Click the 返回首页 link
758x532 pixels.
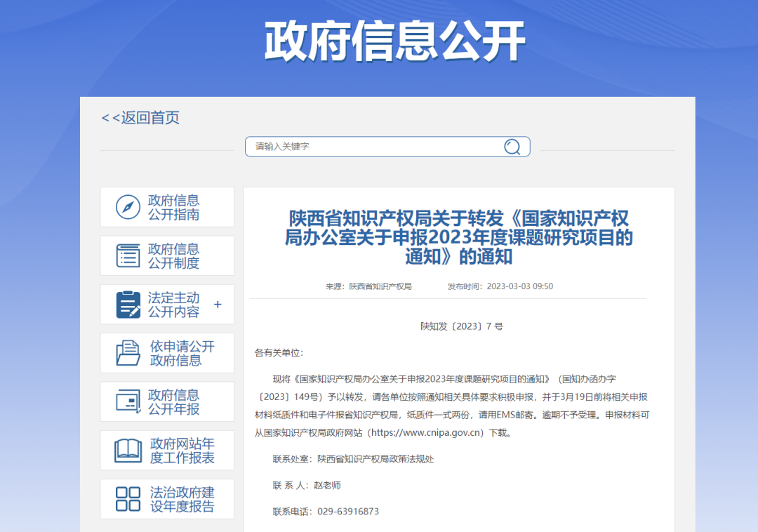140,118
